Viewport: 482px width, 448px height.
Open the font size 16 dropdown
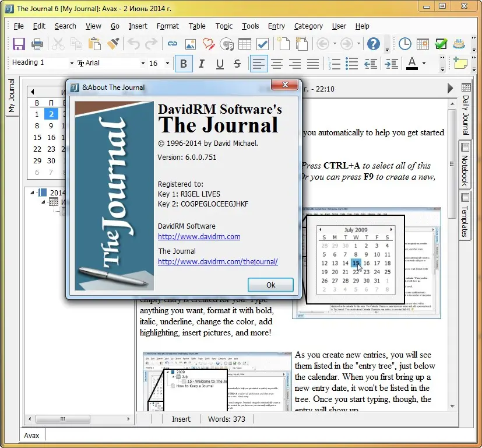167,64
